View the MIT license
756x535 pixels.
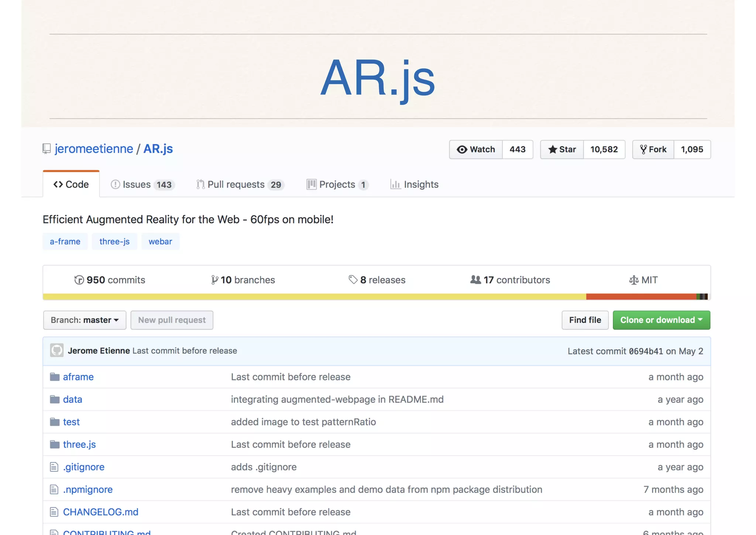[643, 280]
